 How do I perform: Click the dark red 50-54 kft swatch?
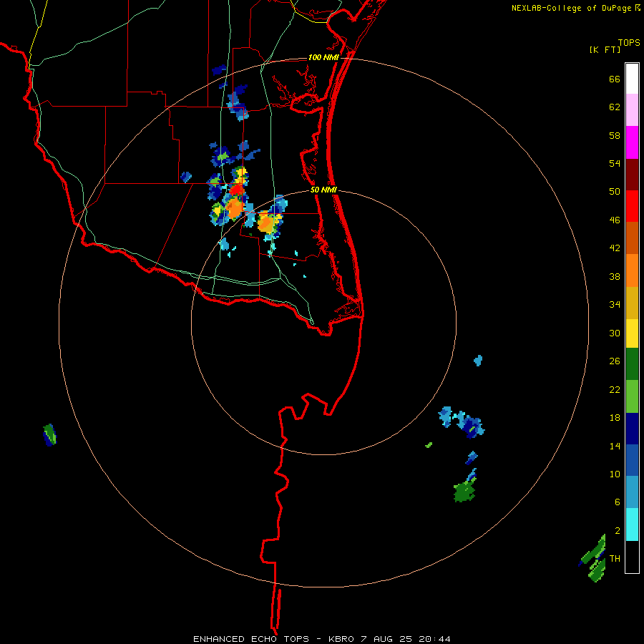pyautogui.click(x=632, y=174)
